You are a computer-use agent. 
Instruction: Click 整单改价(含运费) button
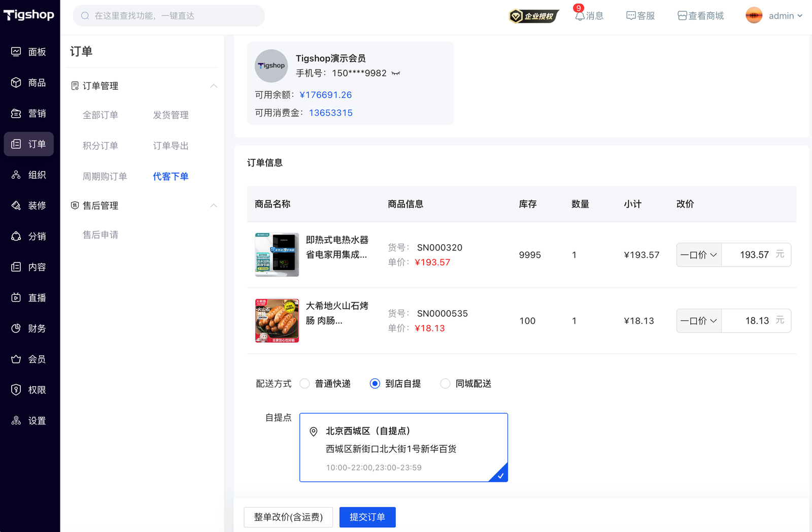(x=288, y=517)
